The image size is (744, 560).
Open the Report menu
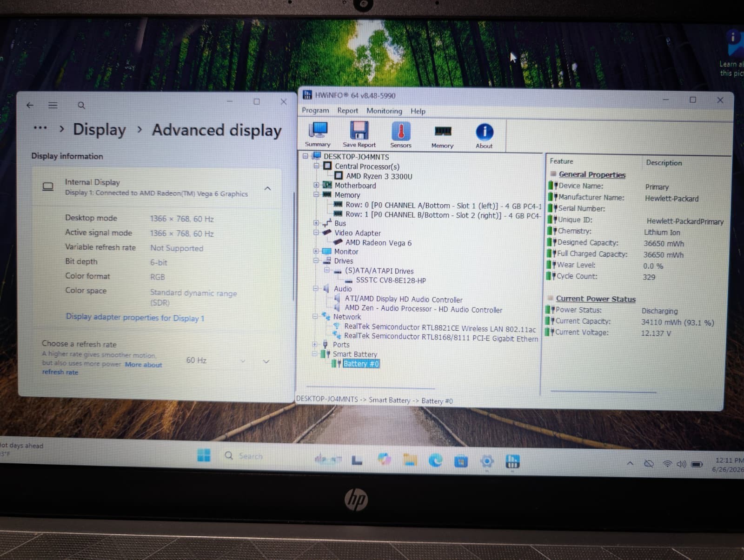(348, 111)
